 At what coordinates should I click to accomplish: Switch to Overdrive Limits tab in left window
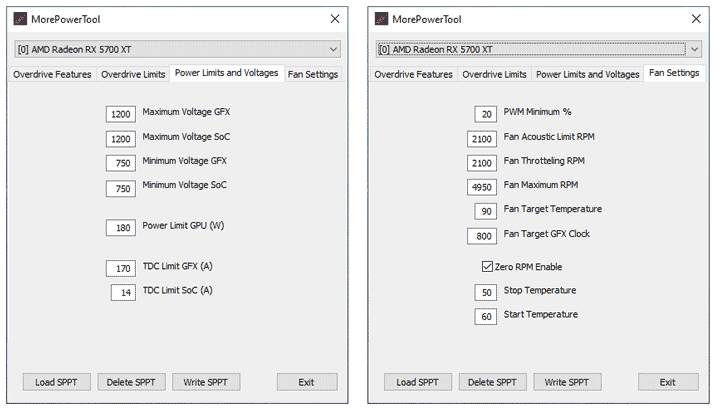[x=133, y=74]
